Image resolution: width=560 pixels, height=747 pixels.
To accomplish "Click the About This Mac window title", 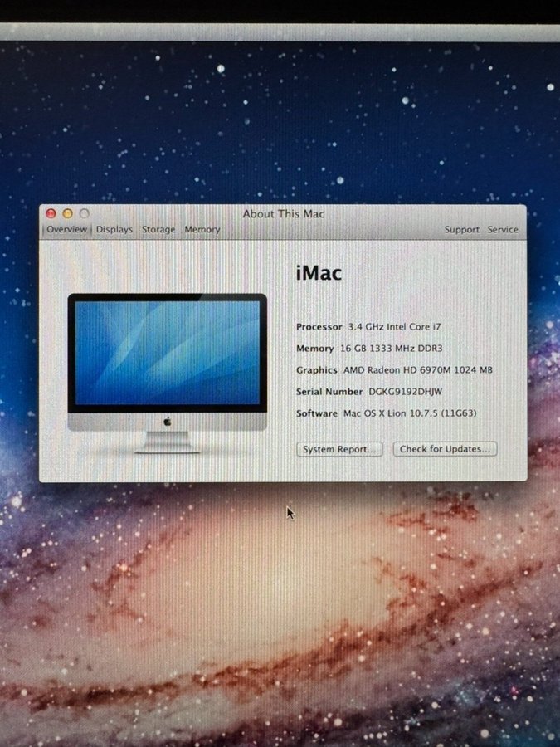I will click(283, 214).
